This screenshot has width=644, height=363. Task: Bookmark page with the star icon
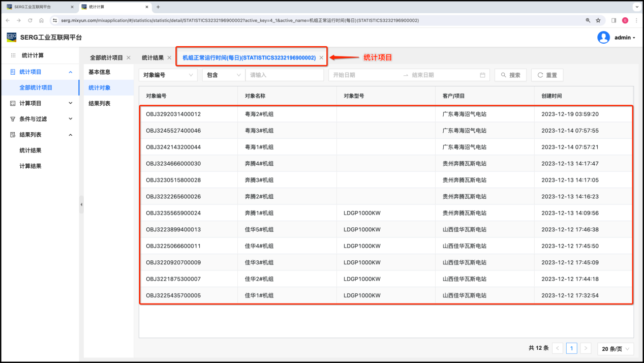[x=598, y=20]
